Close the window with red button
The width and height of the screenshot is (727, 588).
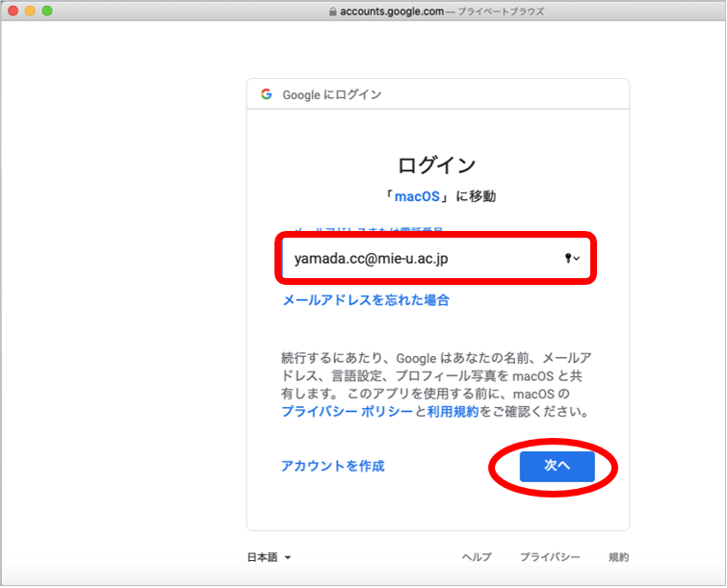click(x=13, y=11)
